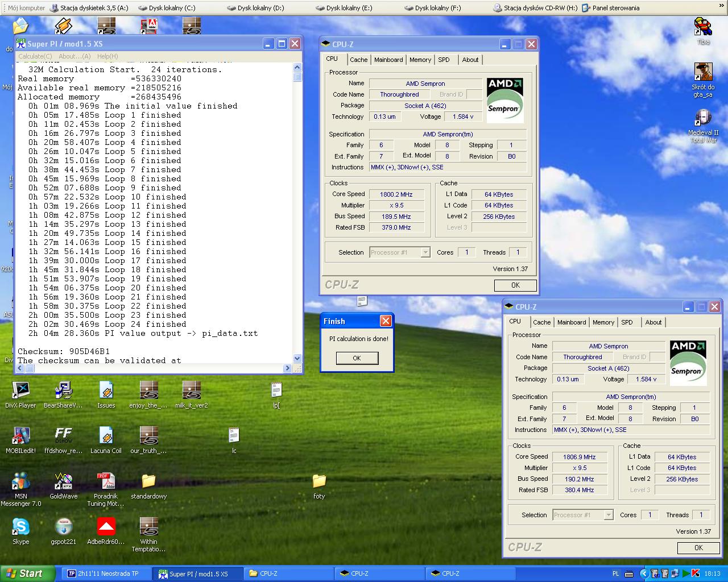Viewport: 728px width, 582px height.
Task: Select the standardowy folder icon
Action: click(x=148, y=485)
